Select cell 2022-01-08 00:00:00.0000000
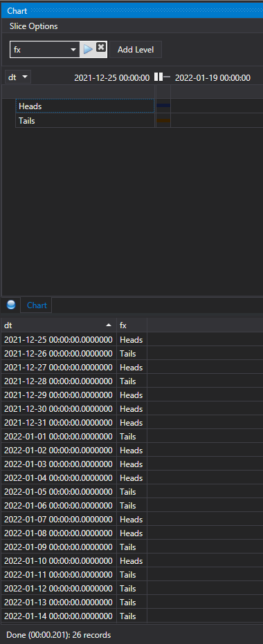 (x=58, y=533)
